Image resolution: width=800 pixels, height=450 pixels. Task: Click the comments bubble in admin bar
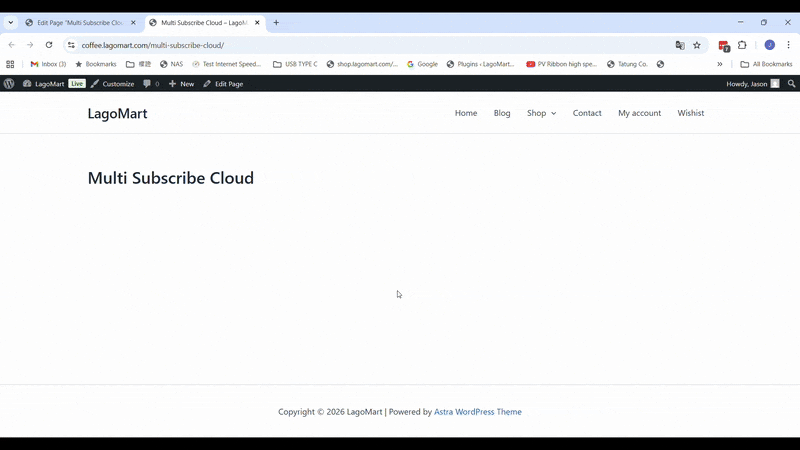click(151, 84)
